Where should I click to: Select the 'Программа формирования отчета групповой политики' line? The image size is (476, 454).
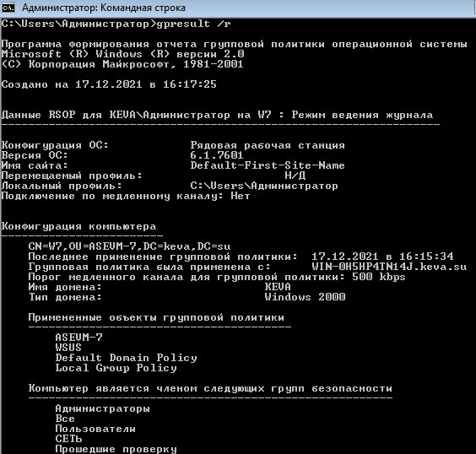235,44
